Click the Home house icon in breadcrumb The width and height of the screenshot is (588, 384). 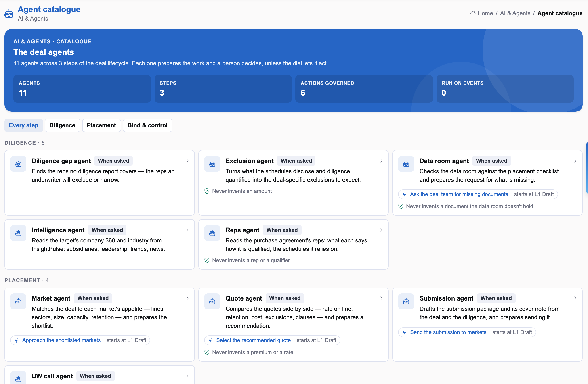pyautogui.click(x=473, y=14)
